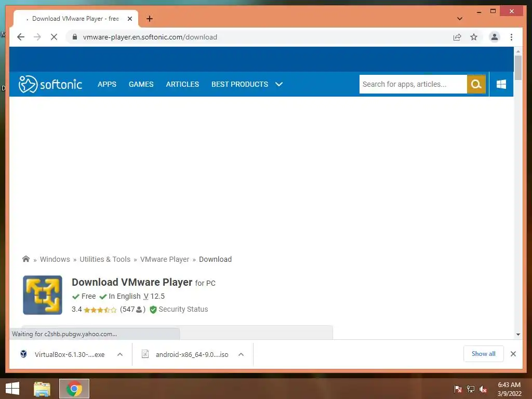Open android-x86_64-9.0 iso download
The height and width of the screenshot is (399, 532).
click(192, 354)
